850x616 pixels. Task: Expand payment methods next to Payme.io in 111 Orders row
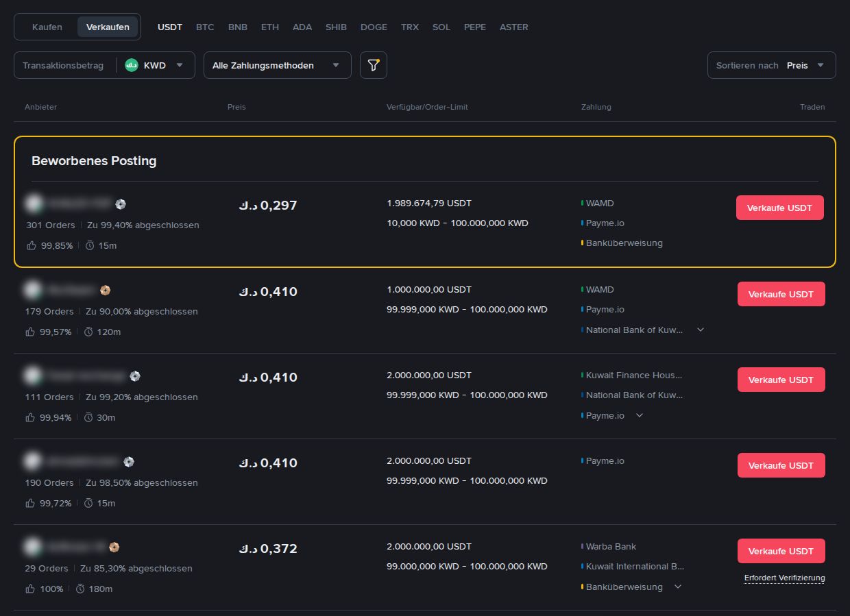click(640, 415)
